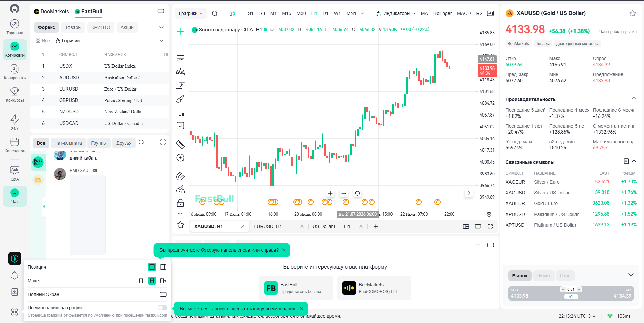Collapse the Связанные символы section

tap(634, 161)
